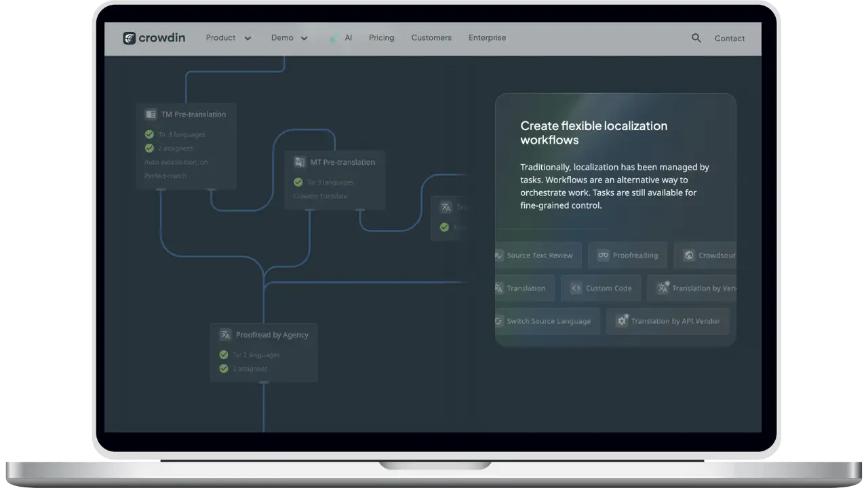This screenshot has height=488, width=868.
Task: Open the search magnifier icon
Action: tap(696, 38)
